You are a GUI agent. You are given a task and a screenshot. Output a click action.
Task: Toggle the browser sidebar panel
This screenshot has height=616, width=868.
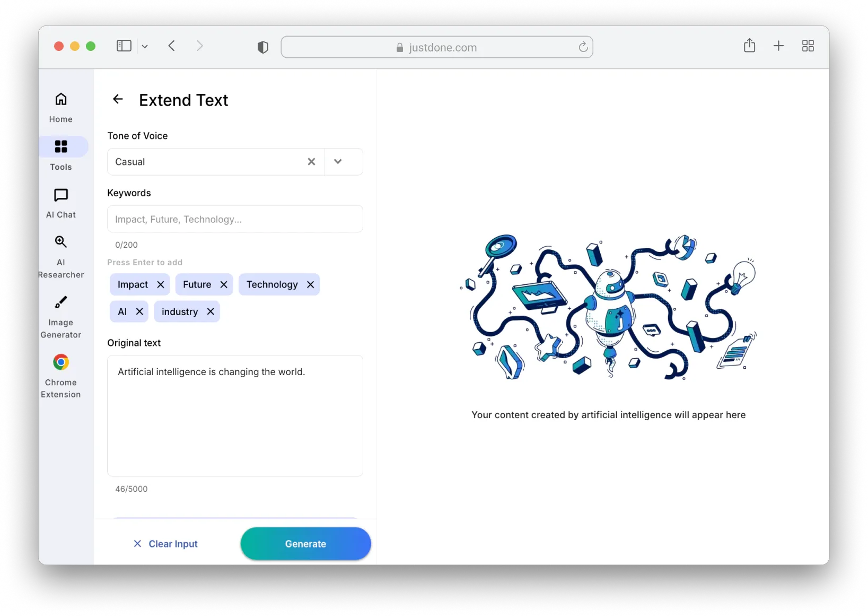[x=123, y=46]
